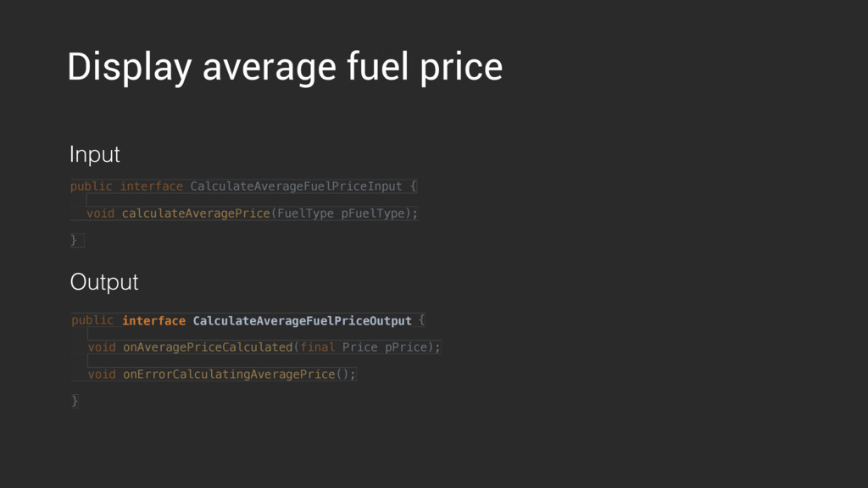The height and width of the screenshot is (488, 868).
Task: Click the Price type in onAveragePriceCalculated
Action: click(x=359, y=347)
